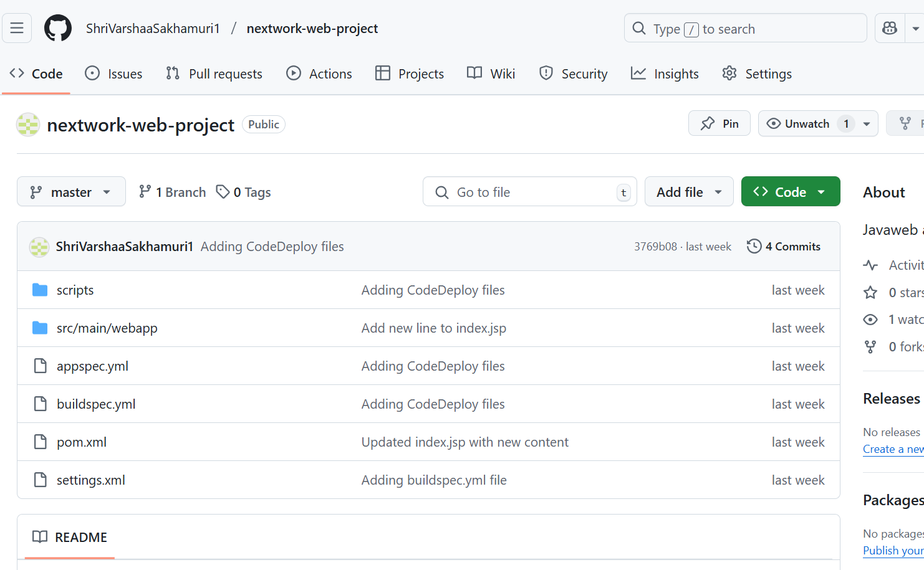Expand the green Code dropdown
The image size is (924, 570).
click(x=790, y=191)
